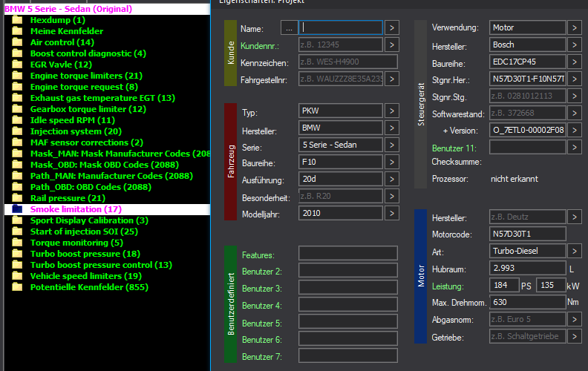Image resolution: width=588 pixels, height=371 pixels.
Task: Expand the Modelljahr 2010 arrow
Action: [392, 213]
